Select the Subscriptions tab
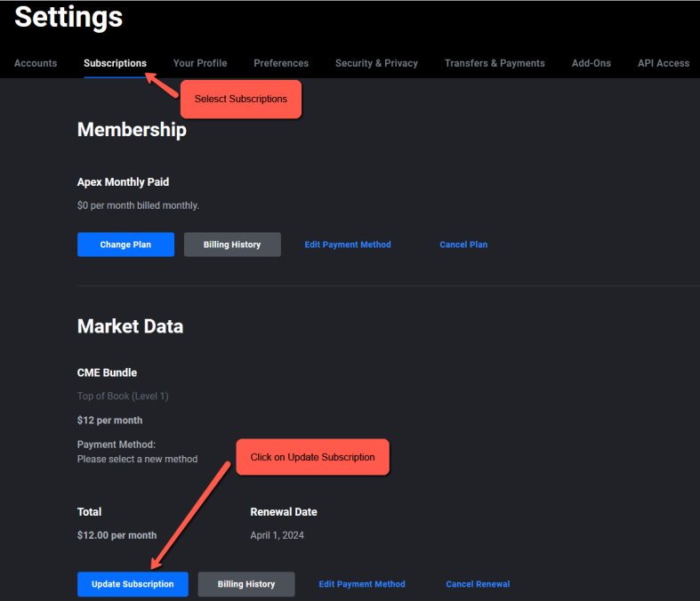 (115, 63)
